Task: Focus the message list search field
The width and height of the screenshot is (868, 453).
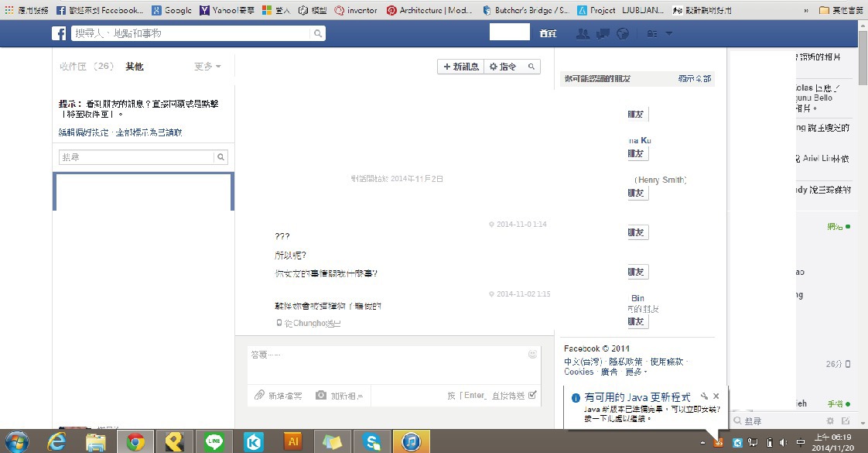Action: click(x=136, y=157)
